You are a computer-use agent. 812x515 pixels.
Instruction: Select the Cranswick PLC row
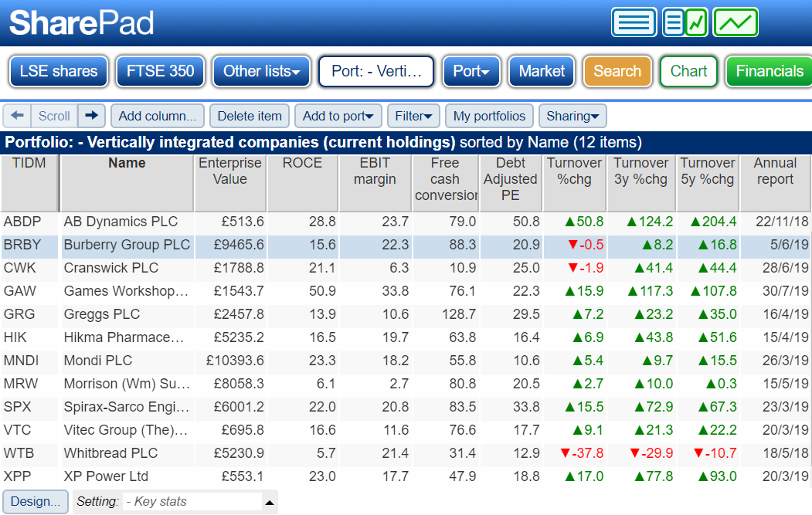(x=406, y=268)
